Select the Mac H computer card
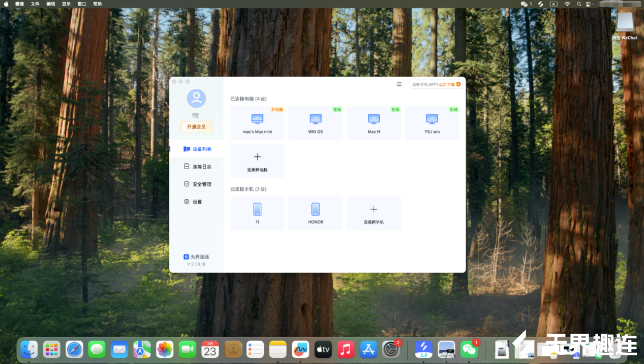This screenshot has width=644, height=364. coord(374,122)
